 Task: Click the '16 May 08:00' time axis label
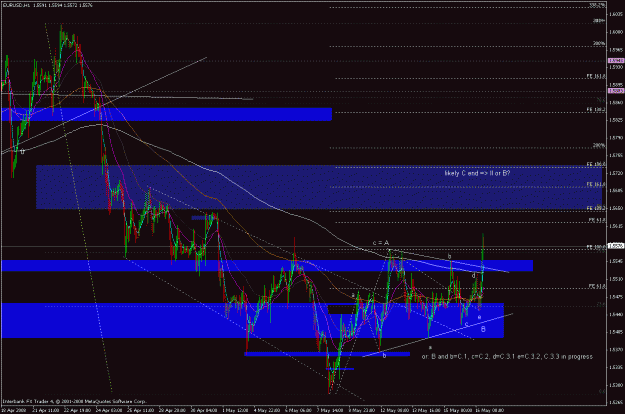489,410
